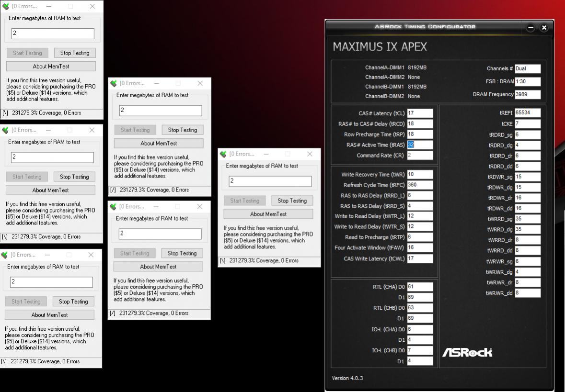The image size is (565, 392).
Task: Select the RAS to RAS Delay (tRRD_S) field
Action: (x=420, y=206)
